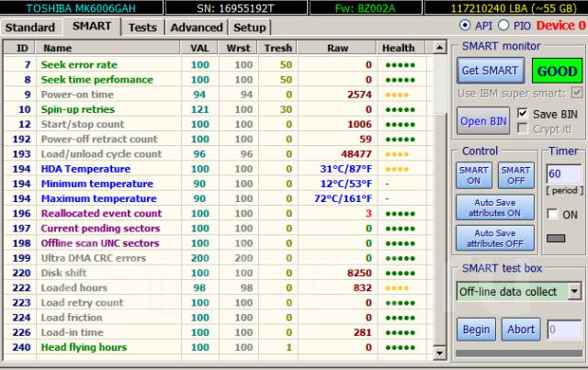Image resolution: width=588 pixels, height=370 pixels.
Task: Start the SMART test with Begin
Action: tap(476, 330)
